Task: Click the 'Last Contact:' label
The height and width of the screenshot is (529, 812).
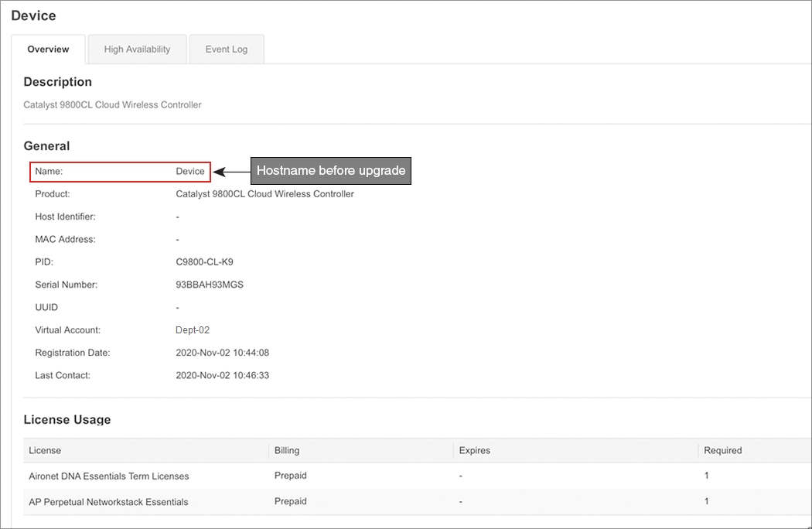Action: (x=63, y=375)
